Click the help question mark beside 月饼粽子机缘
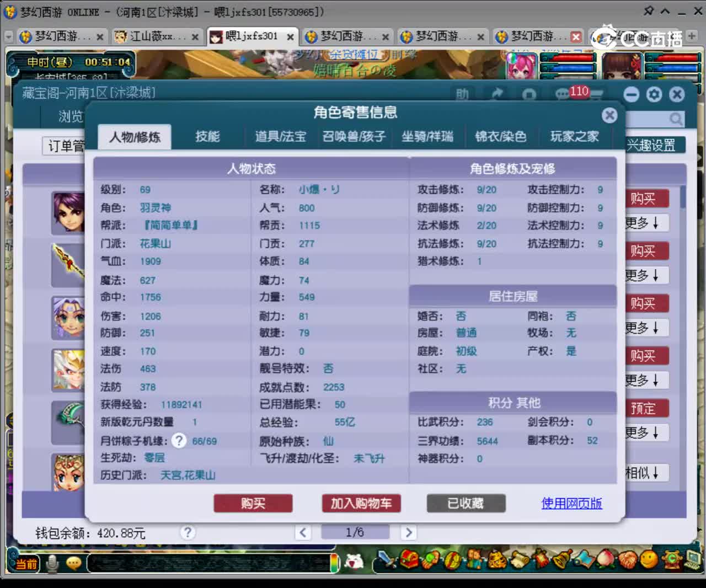This screenshot has height=588, width=706. pyautogui.click(x=179, y=440)
